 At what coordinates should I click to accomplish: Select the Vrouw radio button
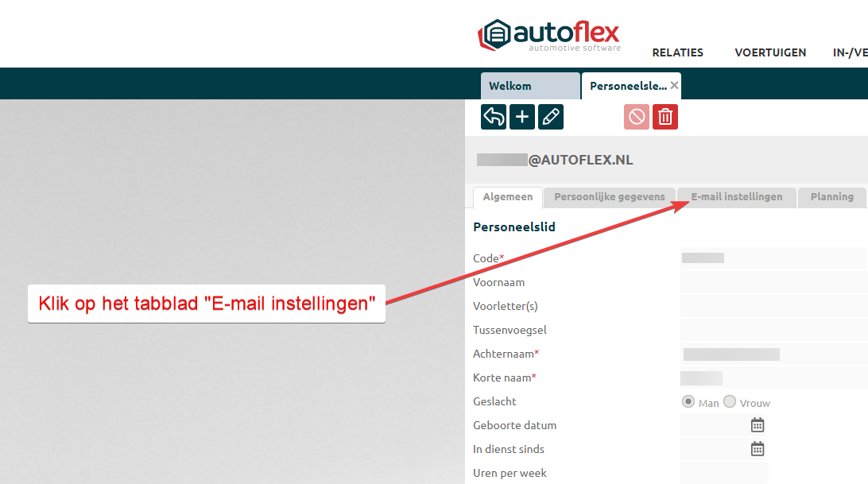[x=730, y=402]
